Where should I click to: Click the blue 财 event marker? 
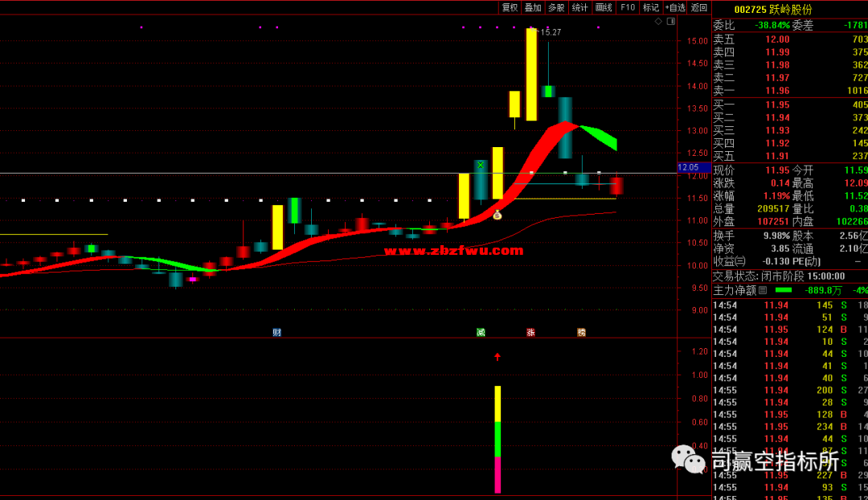(x=276, y=332)
